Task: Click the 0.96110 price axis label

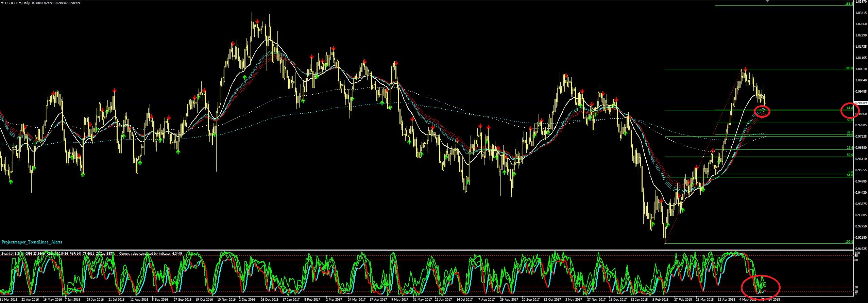Action: 861,159
